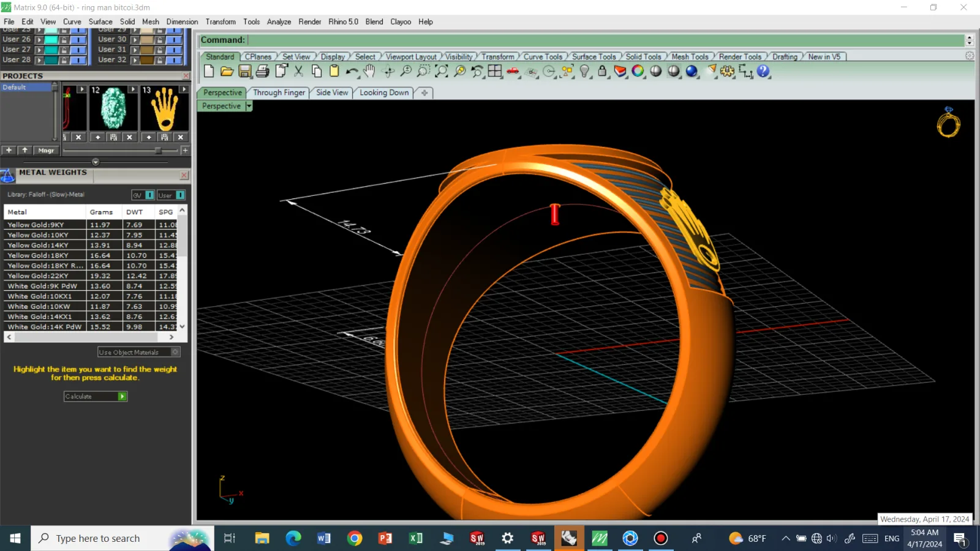This screenshot has height=551, width=980.
Task: Click the Undo view change icon
Action: (477, 71)
